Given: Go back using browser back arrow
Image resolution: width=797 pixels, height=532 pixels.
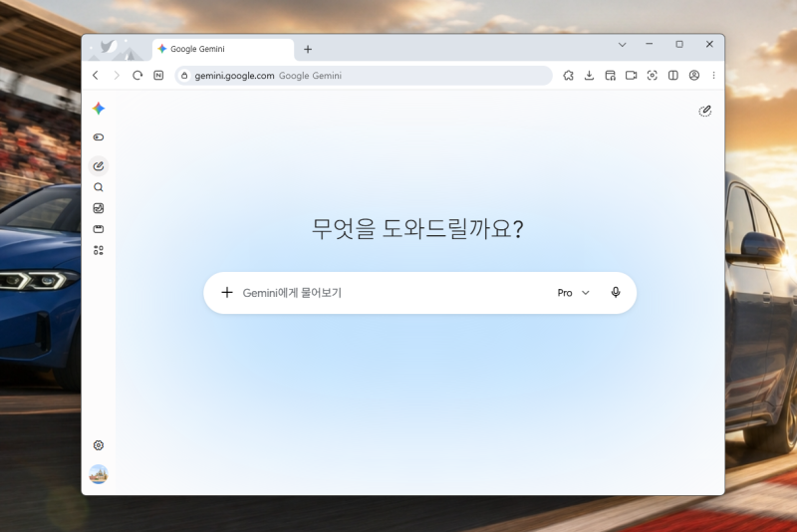Looking at the screenshot, I should point(96,75).
